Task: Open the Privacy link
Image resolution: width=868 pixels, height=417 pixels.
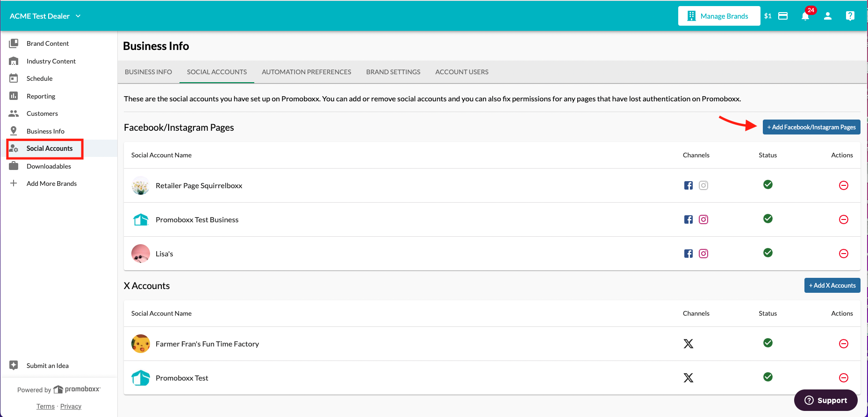Action: [x=71, y=406]
